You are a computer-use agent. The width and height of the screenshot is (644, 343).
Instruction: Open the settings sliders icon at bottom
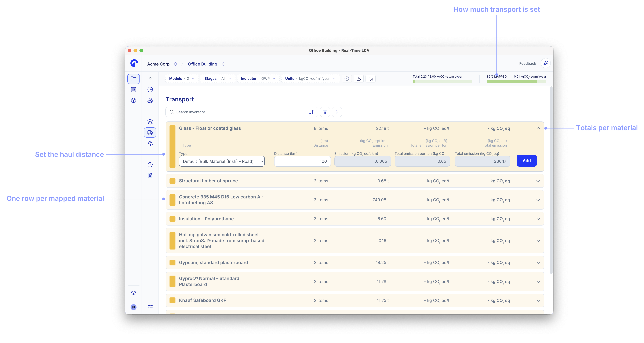[x=150, y=307]
